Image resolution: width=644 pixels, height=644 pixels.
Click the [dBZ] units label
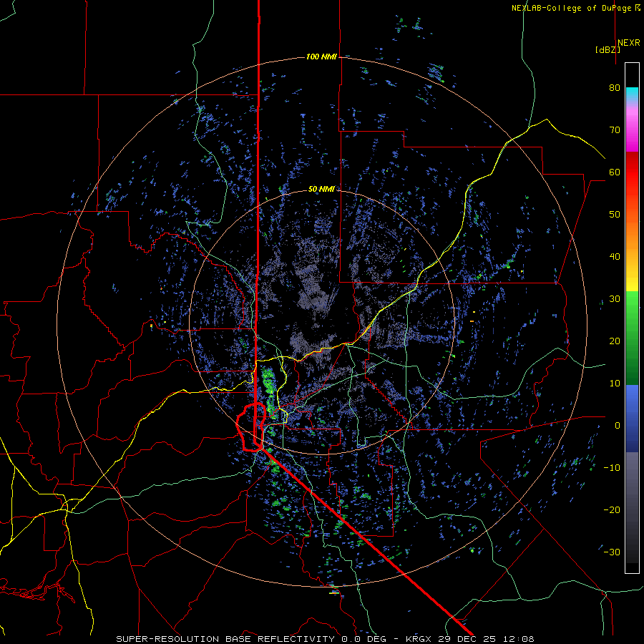pyautogui.click(x=608, y=50)
